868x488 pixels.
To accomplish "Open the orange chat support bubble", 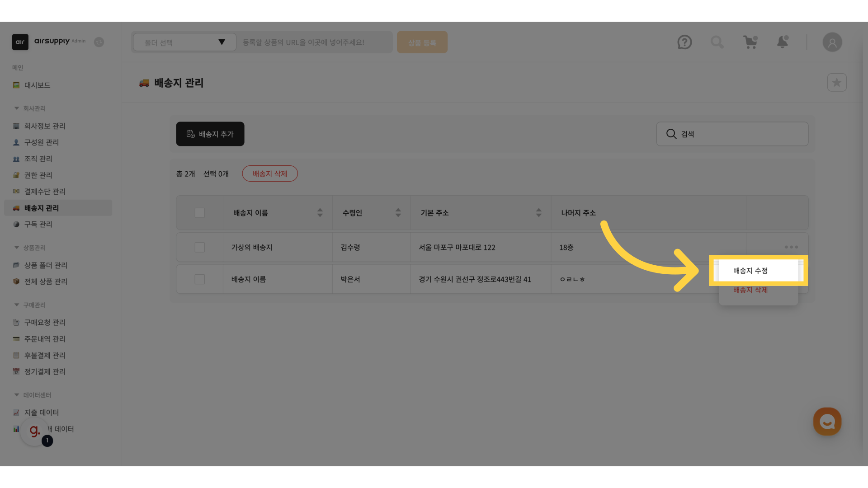I will click(827, 422).
